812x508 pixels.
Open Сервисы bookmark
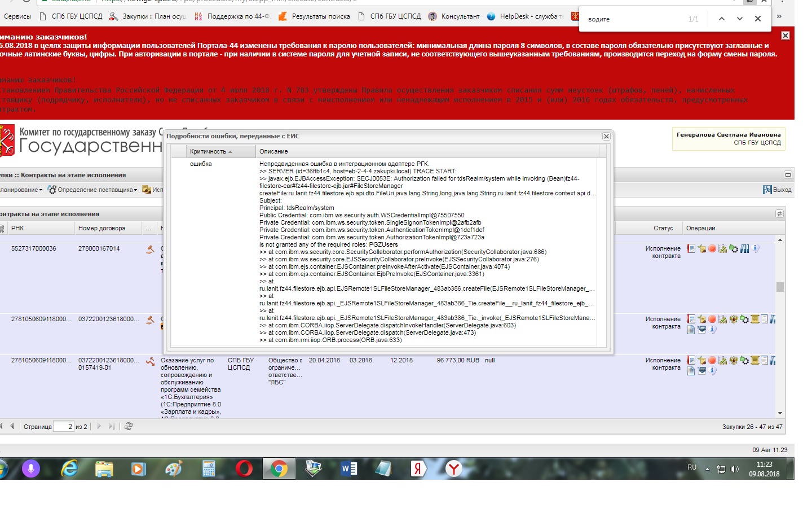(17, 16)
